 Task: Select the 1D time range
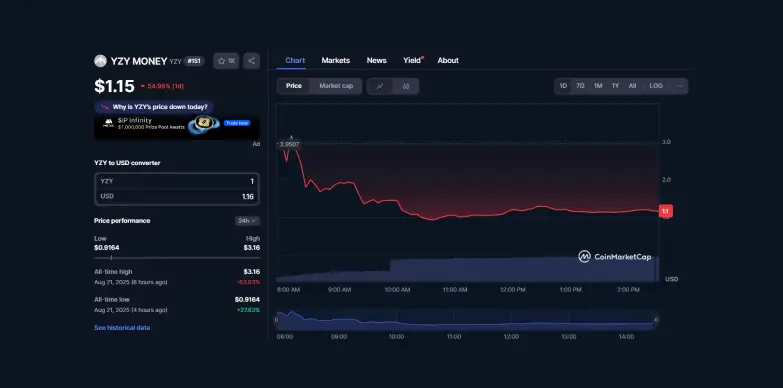(x=563, y=86)
